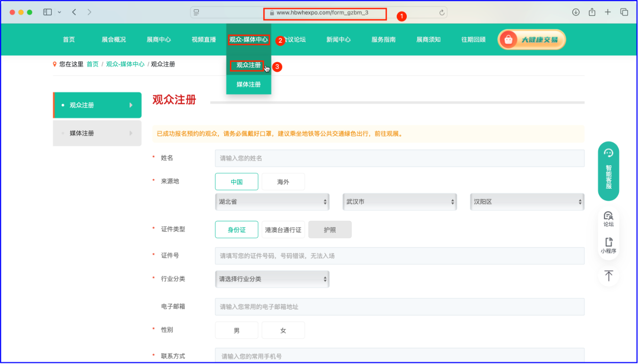638x364 pixels.
Task: Click 媒体注册 in the dropdown menu
Action: pos(248,85)
